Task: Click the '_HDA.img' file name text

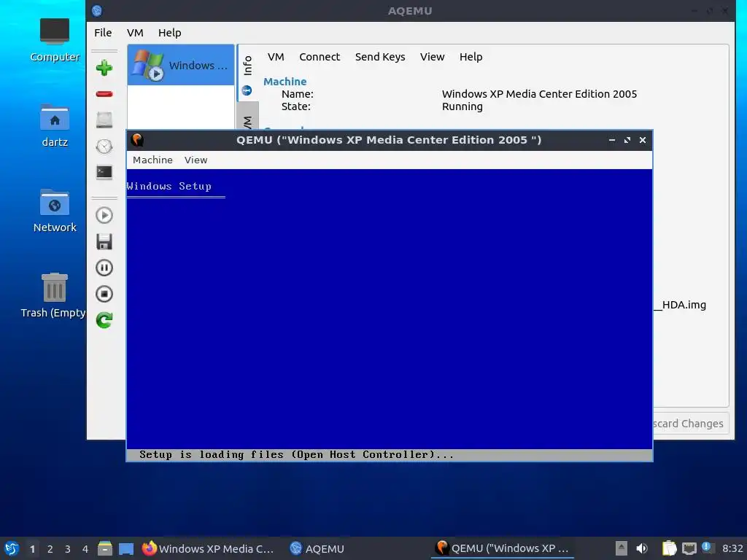Action: tap(680, 305)
